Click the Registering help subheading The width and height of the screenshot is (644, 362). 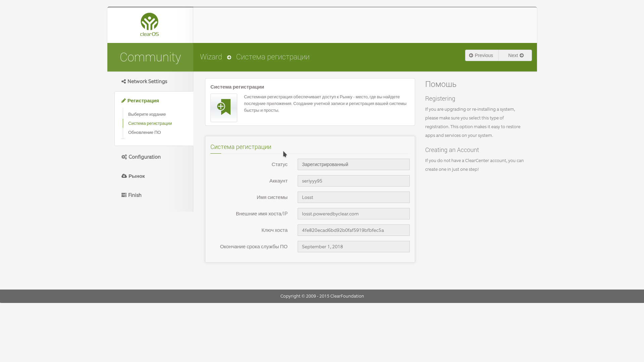(x=440, y=99)
